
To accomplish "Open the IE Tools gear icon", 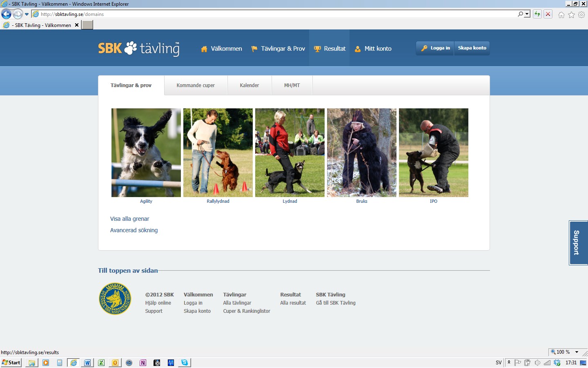I will coord(581,15).
